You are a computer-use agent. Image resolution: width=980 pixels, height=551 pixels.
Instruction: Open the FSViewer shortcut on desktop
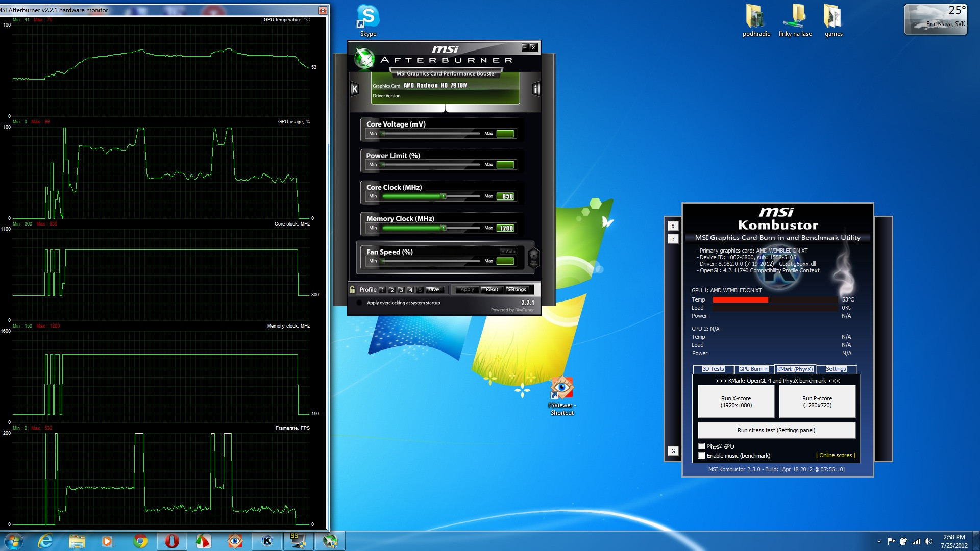[562, 396]
